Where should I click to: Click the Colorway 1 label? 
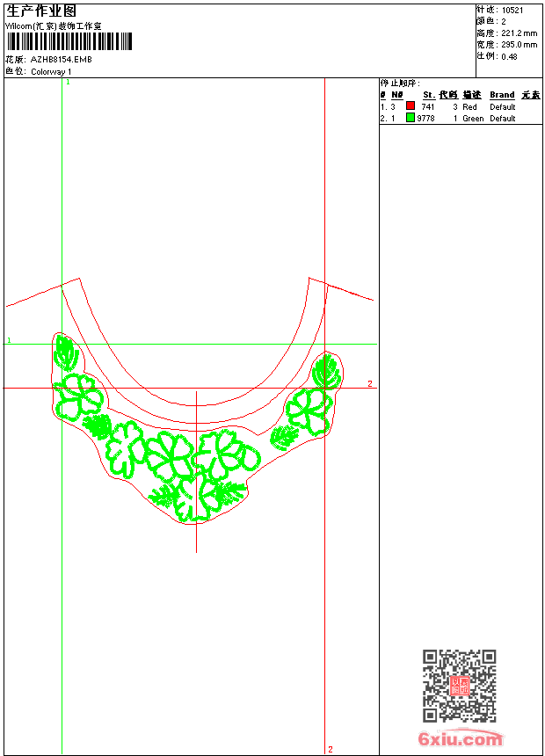click(x=51, y=71)
